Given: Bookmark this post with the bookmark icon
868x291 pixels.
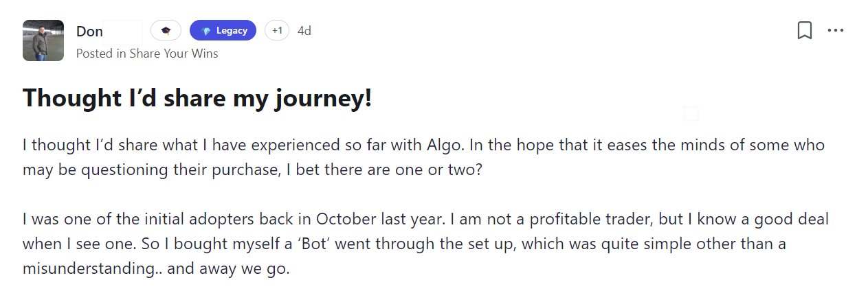Looking at the screenshot, I should coord(805,31).
